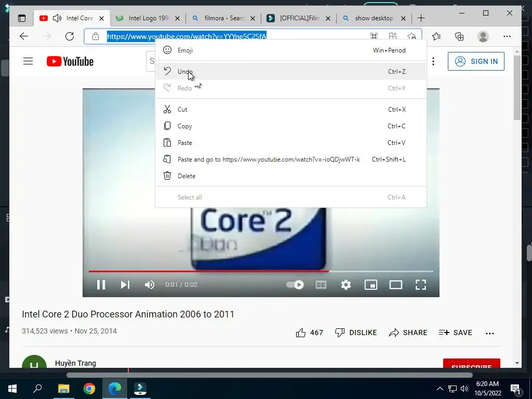Select Copy in the context menu
This screenshot has width=532, height=399.
pyautogui.click(x=291, y=126)
